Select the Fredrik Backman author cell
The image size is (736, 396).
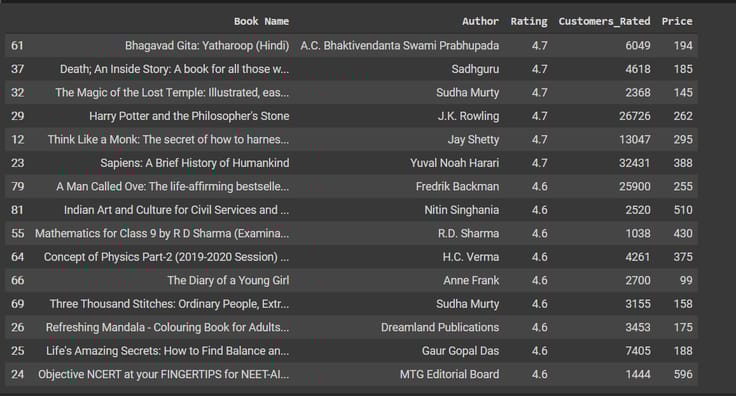457,186
